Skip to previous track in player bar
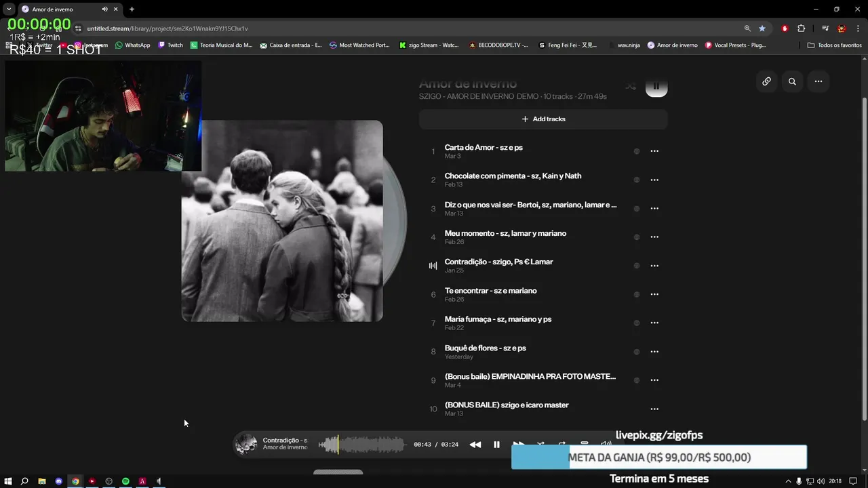 pyautogui.click(x=475, y=445)
